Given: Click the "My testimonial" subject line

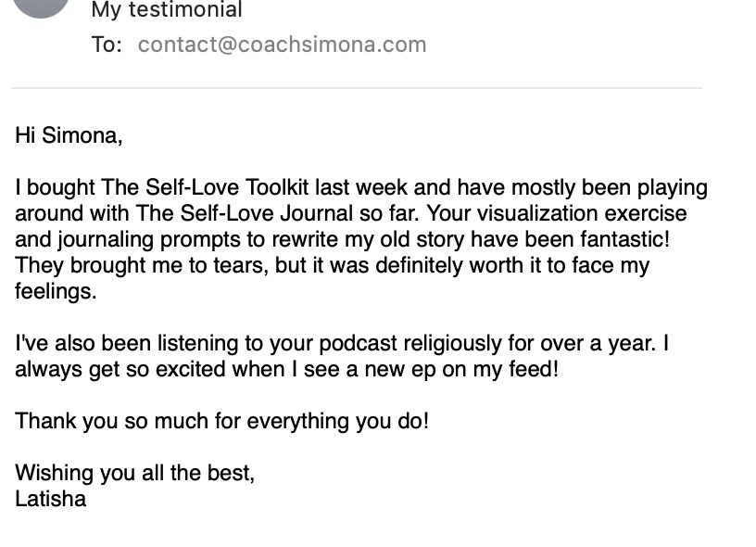Looking at the screenshot, I should tap(167, 10).
